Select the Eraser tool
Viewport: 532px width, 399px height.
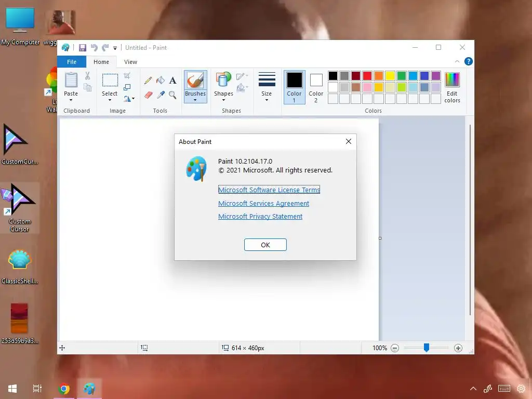point(148,95)
